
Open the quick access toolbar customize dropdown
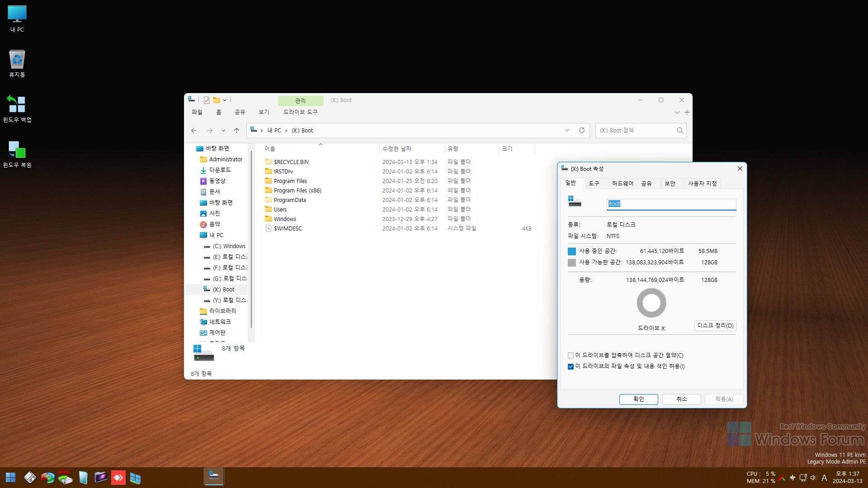point(224,100)
